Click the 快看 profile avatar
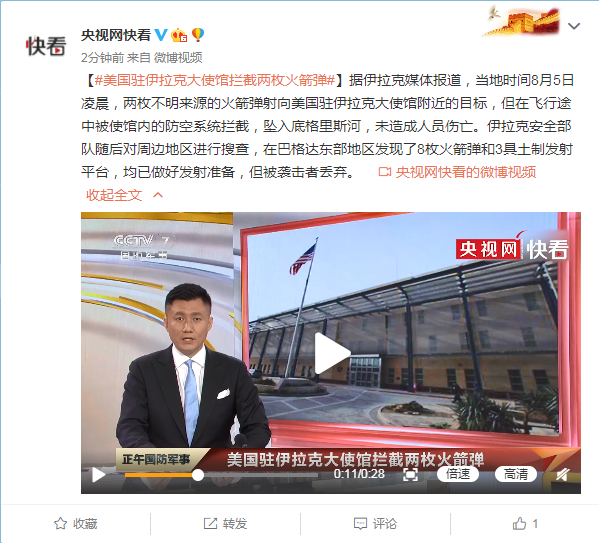 pyautogui.click(x=46, y=46)
